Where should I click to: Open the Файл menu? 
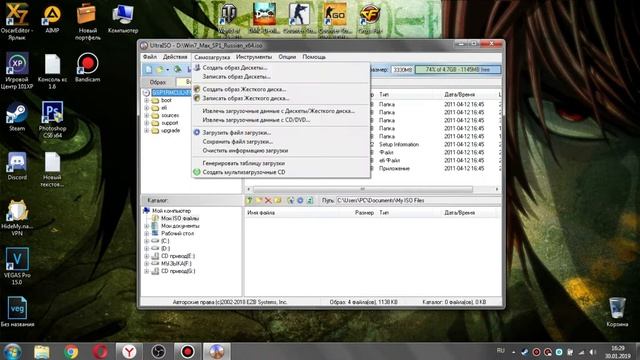[150, 57]
